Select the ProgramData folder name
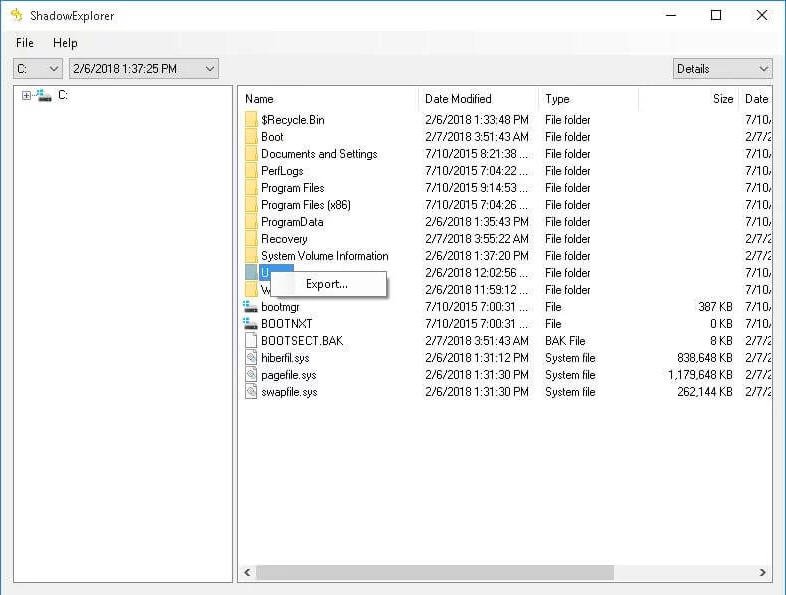Viewport: 786px width, 595px height. [292, 222]
